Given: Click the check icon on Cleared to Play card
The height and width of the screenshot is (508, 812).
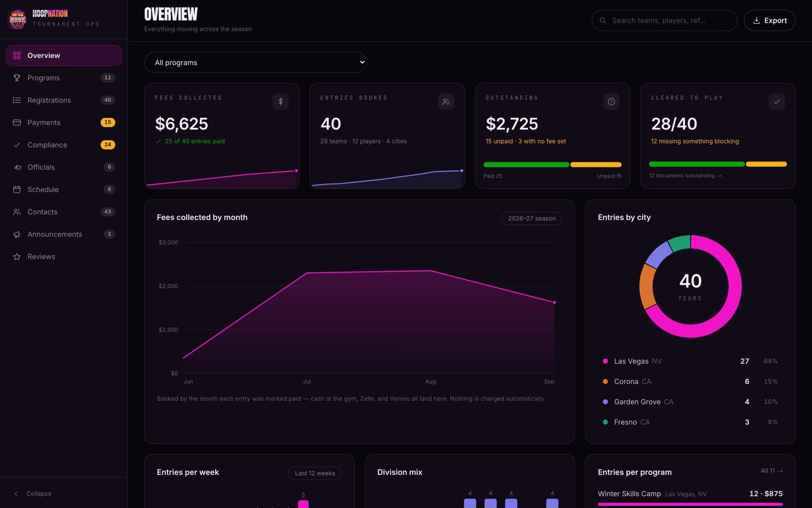Looking at the screenshot, I should 777,102.
